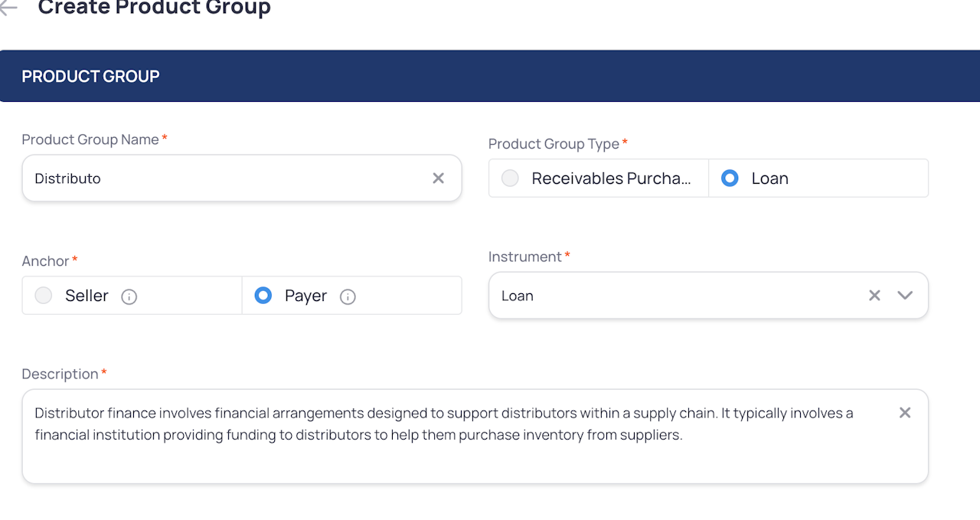
Task: Clear the Product Group Name field
Action: pos(438,178)
